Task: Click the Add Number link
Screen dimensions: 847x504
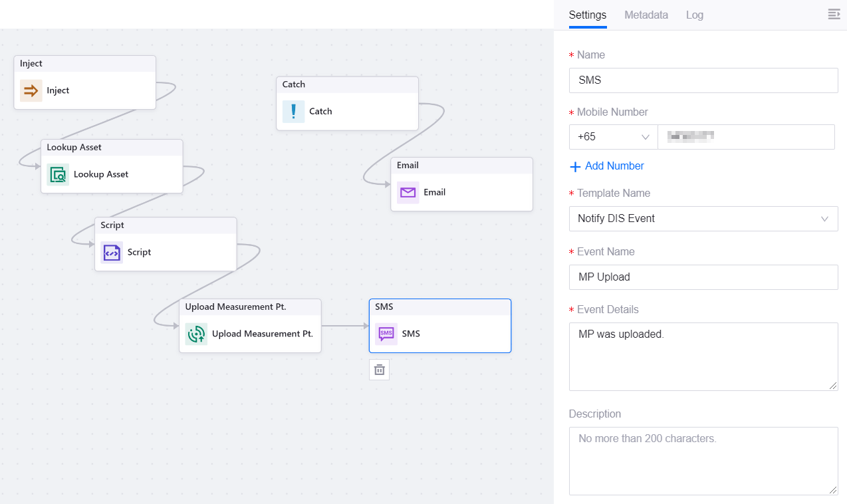Action: 607,166
